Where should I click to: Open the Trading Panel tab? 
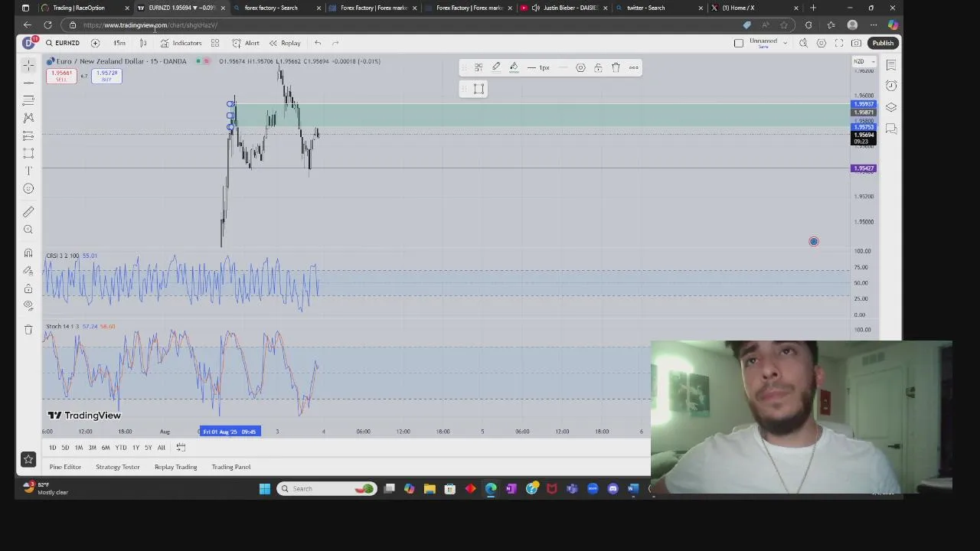coord(231,467)
